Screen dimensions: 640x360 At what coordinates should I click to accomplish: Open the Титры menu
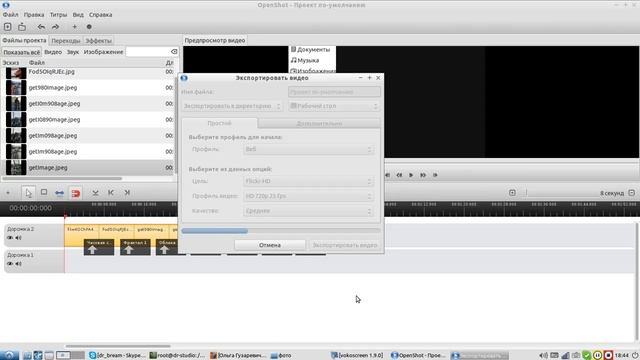coord(58,15)
